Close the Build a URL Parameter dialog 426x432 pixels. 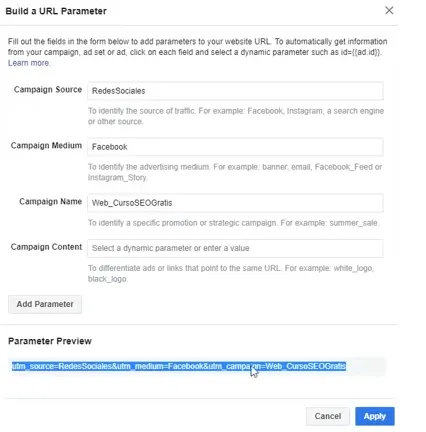[389, 11]
